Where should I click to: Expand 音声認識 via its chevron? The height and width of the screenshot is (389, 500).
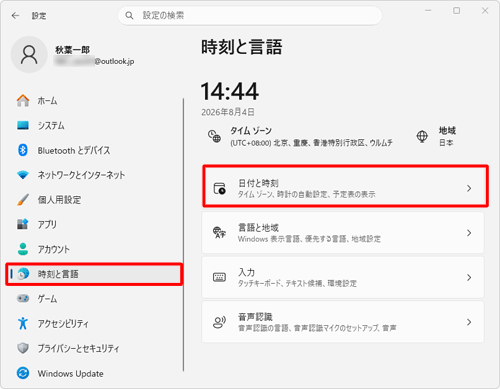(469, 322)
